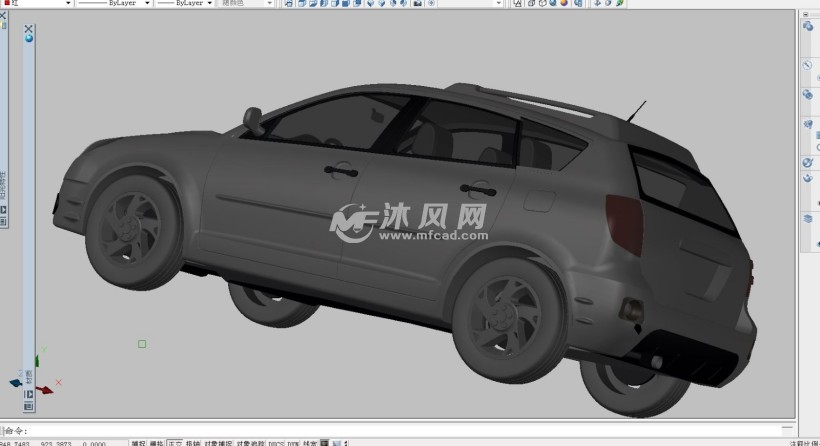Image resolution: width=820 pixels, height=446 pixels.
Task: Click the named views icon in the view toolbar
Action: (289, 3)
